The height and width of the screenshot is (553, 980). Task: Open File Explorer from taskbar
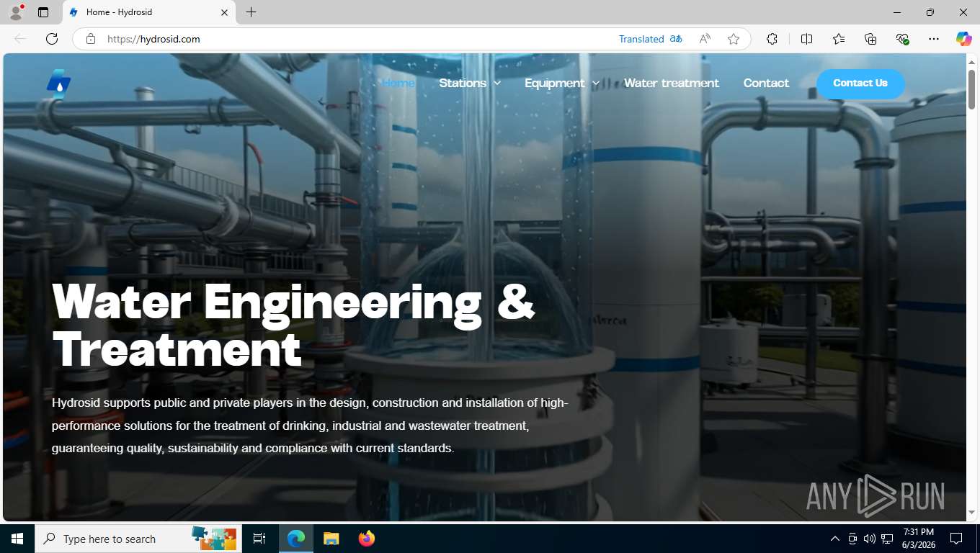tap(331, 539)
